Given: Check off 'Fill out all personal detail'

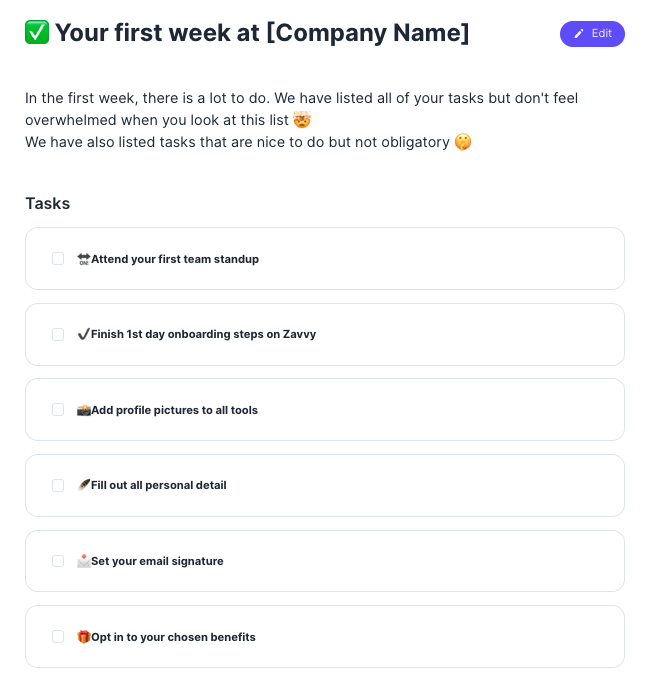Looking at the screenshot, I should (58, 485).
